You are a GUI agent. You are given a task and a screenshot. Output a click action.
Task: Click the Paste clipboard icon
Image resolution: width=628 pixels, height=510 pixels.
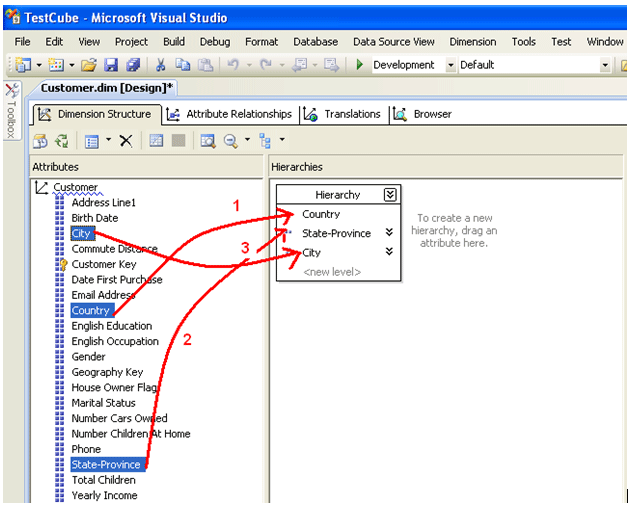205,65
